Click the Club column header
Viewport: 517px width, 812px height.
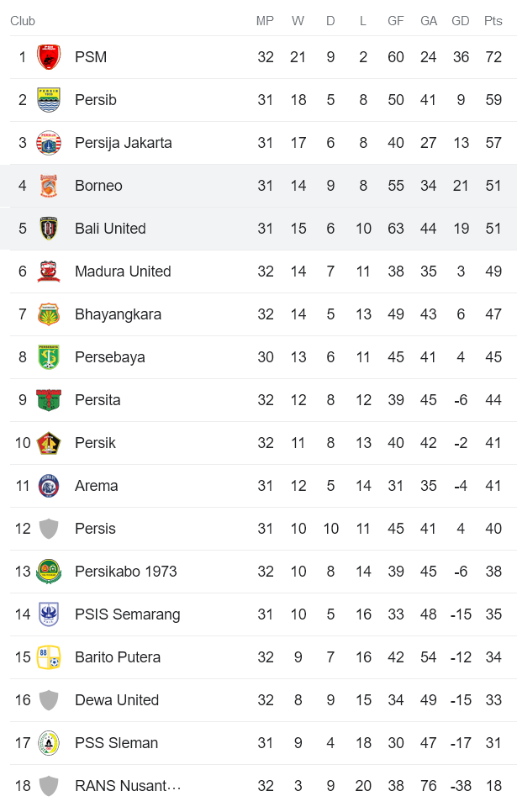[x=23, y=21]
